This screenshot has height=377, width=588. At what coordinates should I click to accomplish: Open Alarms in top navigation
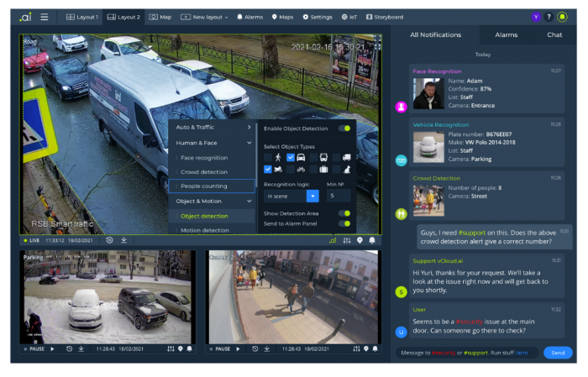pyautogui.click(x=249, y=18)
